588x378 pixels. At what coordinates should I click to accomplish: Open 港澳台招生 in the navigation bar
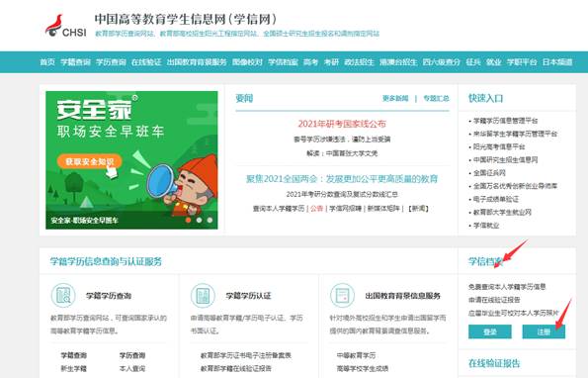[398, 62]
